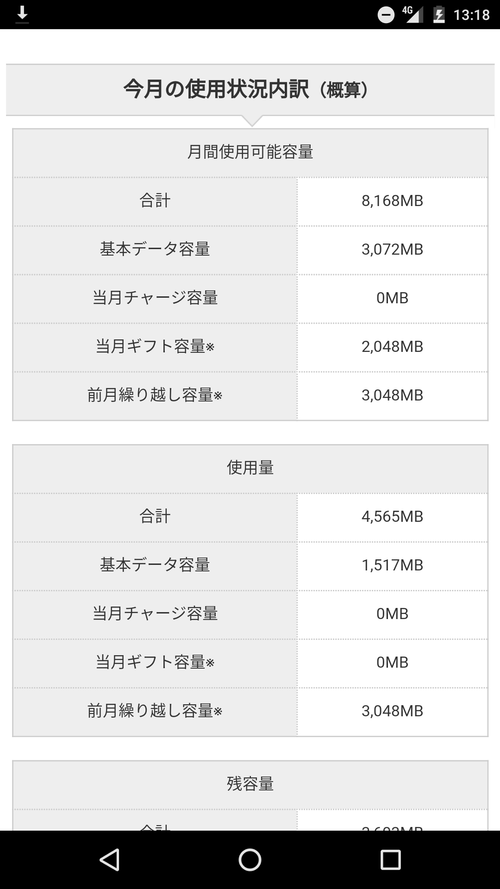The width and height of the screenshot is (500, 889).
Task: Tap the 4G signal strength icon
Action: (x=413, y=14)
